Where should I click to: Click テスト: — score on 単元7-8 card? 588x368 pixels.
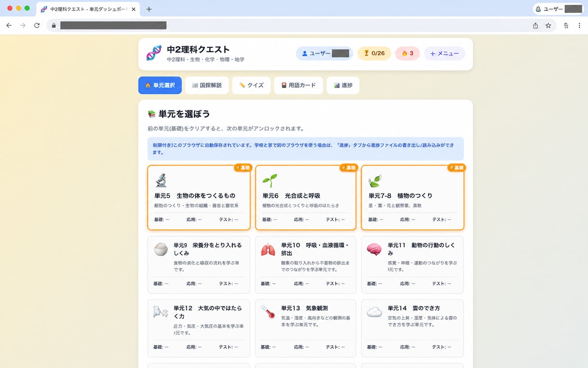pos(441,219)
